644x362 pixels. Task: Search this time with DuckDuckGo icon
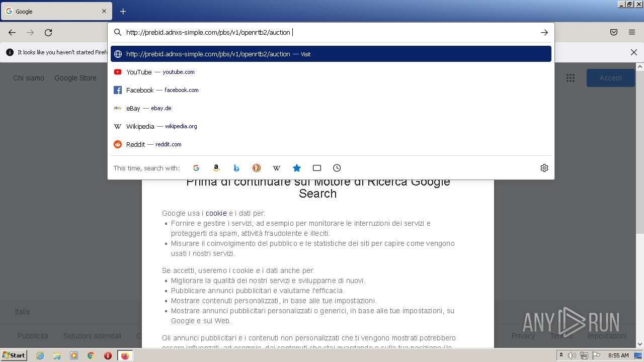(x=257, y=168)
